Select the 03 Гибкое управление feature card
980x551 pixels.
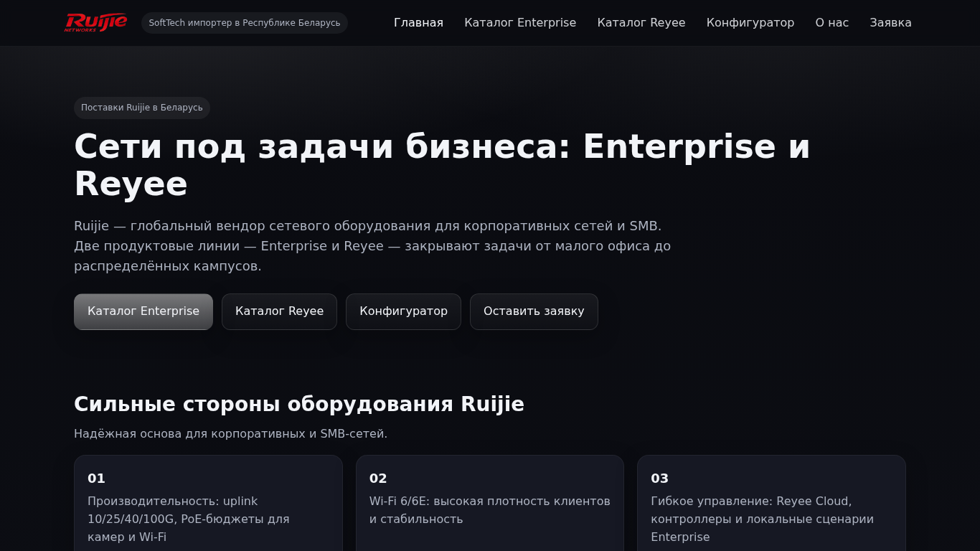(771, 503)
